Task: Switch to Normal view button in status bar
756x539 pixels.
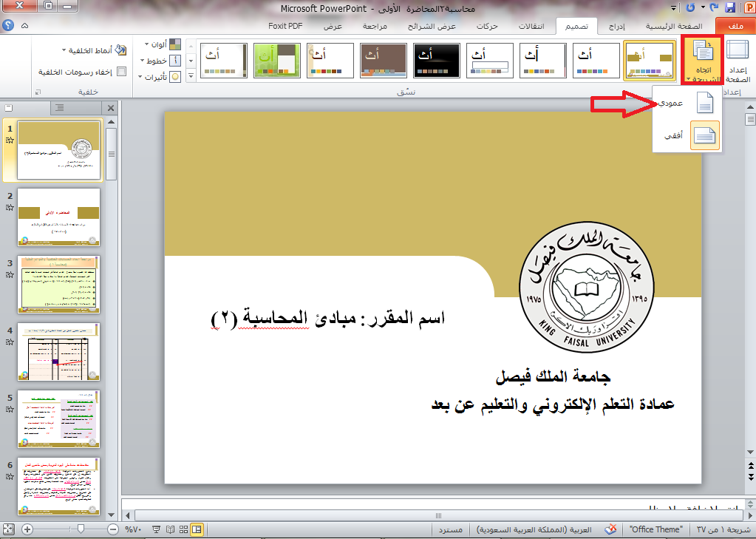Action: click(197, 529)
